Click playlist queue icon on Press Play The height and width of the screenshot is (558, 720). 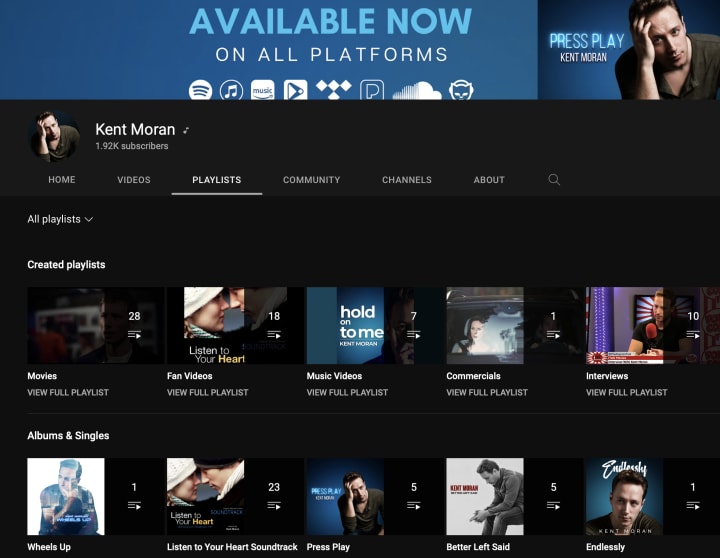click(414, 506)
